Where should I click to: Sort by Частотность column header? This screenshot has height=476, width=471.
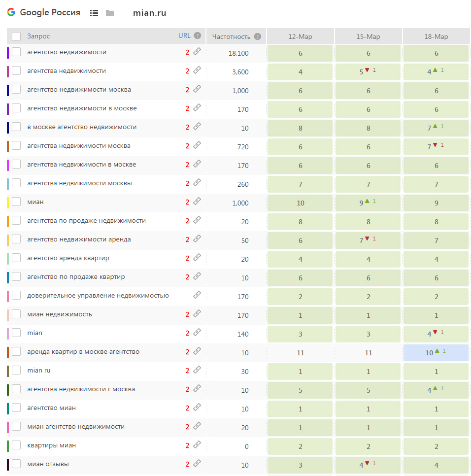(x=231, y=37)
